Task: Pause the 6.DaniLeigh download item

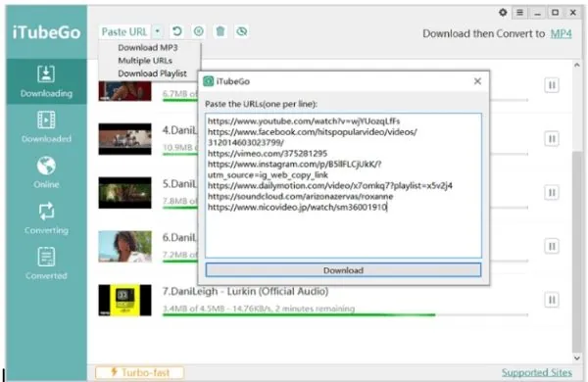Action: click(552, 246)
